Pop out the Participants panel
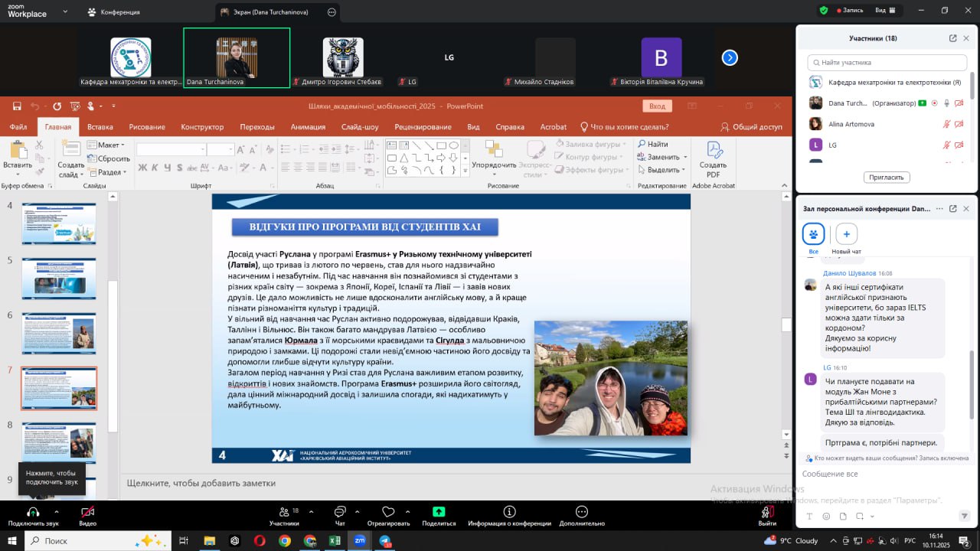980x551 pixels. (952, 38)
